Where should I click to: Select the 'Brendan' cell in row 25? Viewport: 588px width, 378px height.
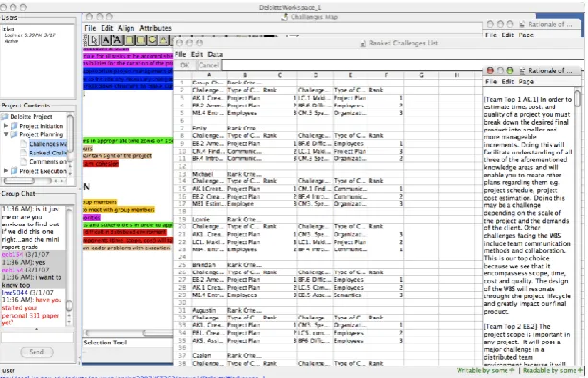point(209,265)
